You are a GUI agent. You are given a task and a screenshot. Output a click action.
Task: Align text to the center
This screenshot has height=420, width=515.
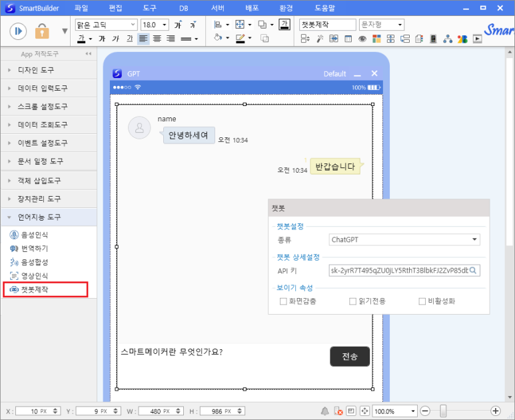point(157,39)
